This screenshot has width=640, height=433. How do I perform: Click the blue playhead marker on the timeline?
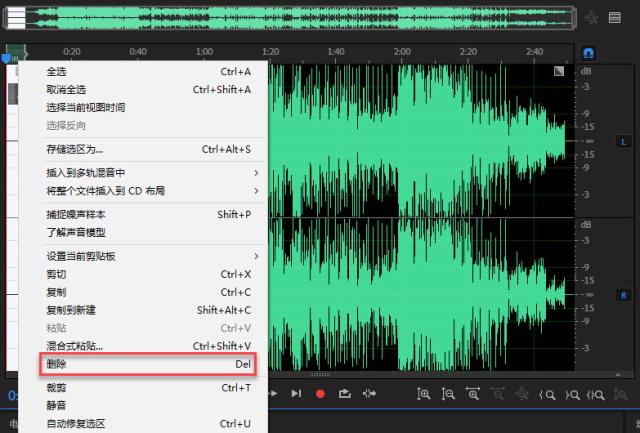point(6,59)
